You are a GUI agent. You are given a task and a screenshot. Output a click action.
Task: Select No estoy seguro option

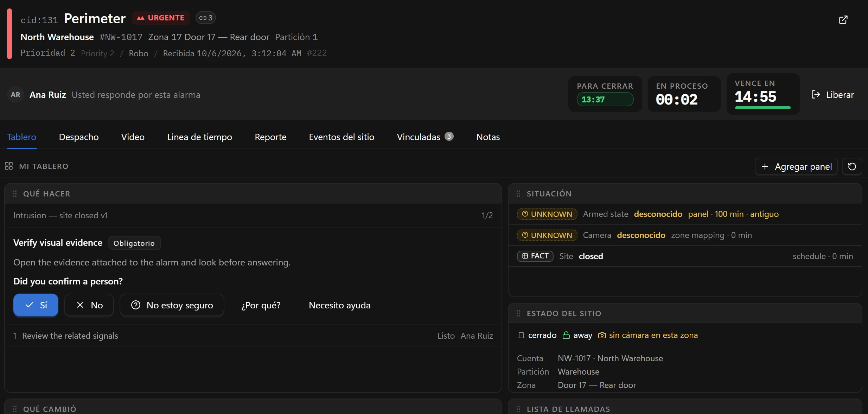pos(172,305)
